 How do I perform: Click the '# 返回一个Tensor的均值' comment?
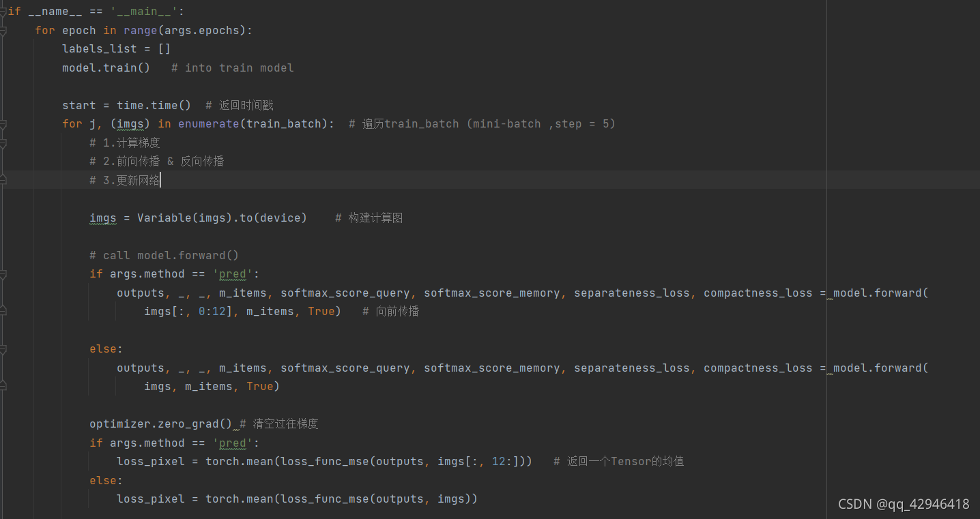click(619, 462)
